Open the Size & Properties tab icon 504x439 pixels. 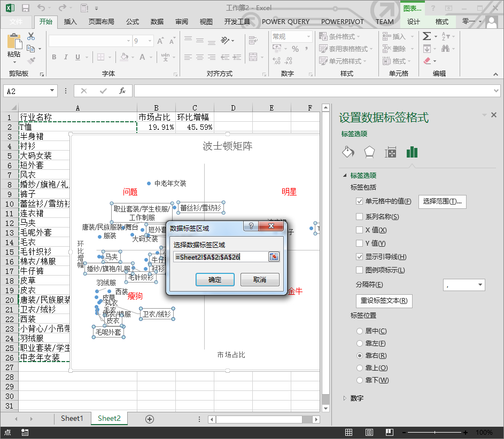coord(391,152)
